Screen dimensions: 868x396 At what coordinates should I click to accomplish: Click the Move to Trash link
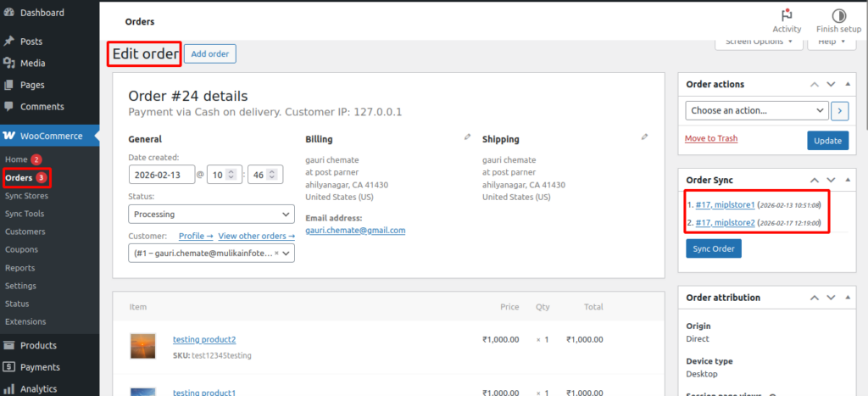710,138
